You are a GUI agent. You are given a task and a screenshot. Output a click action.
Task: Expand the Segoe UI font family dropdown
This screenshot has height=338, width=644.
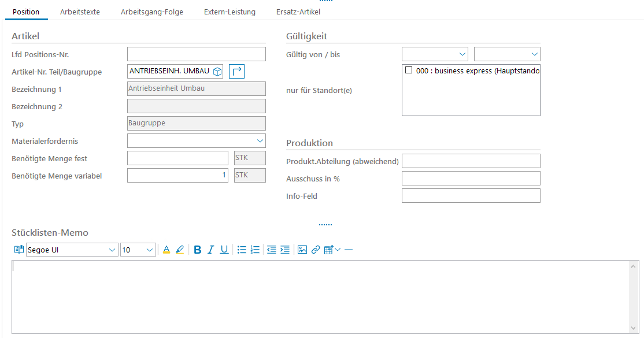pos(112,250)
